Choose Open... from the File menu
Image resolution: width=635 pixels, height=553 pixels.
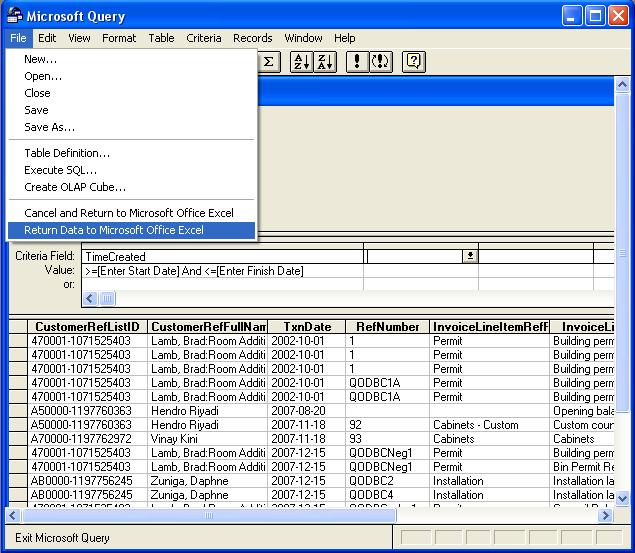point(132,77)
